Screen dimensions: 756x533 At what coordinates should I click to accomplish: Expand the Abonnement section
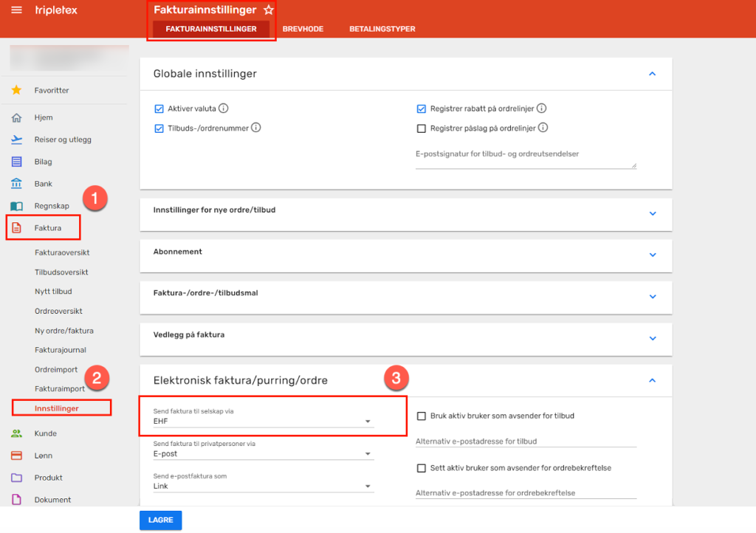tap(652, 255)
